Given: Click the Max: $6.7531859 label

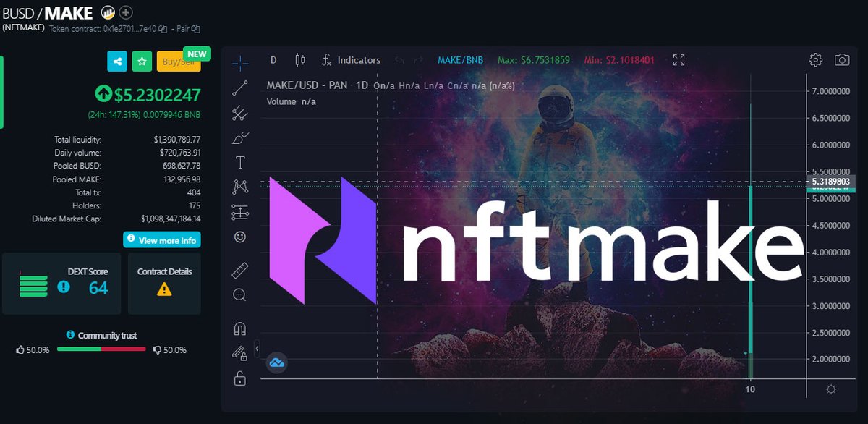Looking at the screenshot, I should [534, 60].
